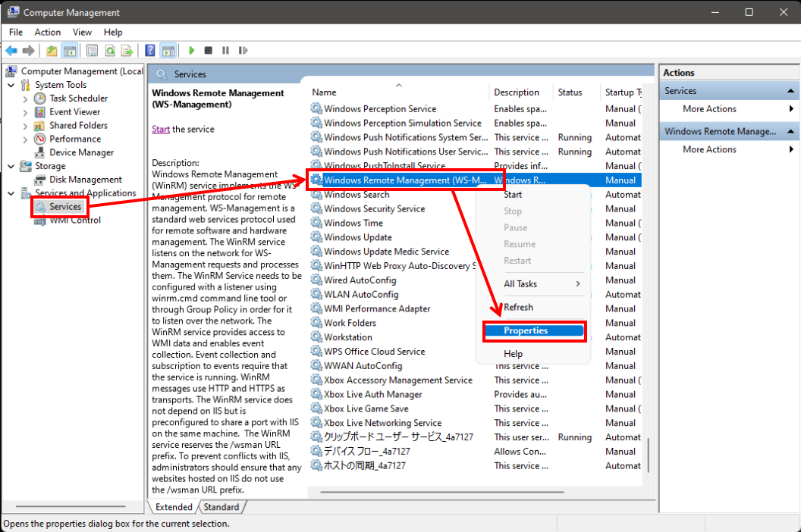
Task: Click the Pause service toolbar icon
Action: (225, 50)
